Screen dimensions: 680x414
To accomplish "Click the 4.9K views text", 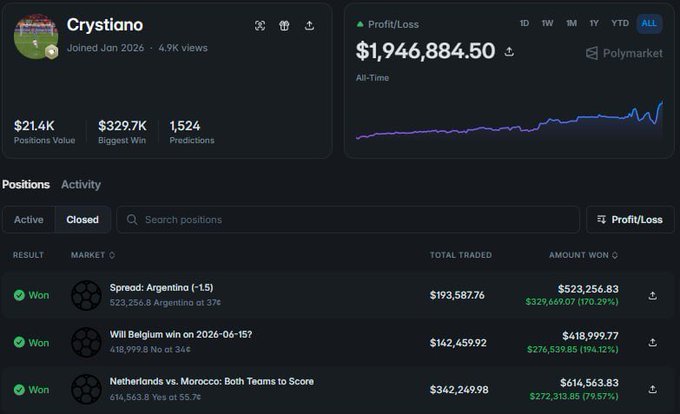I will pos(183,48).
